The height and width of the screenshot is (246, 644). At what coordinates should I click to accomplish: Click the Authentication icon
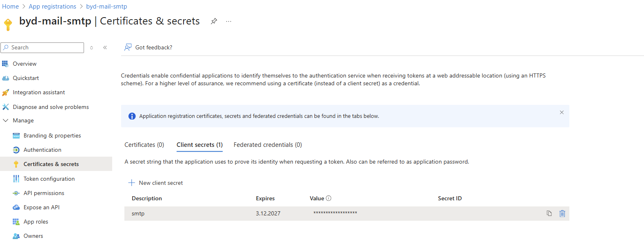click(x=16, y=150)
